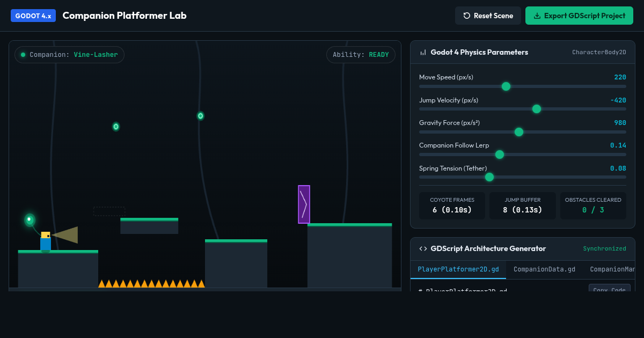Click the Coyote Frames stat card

tap(452, 206)
